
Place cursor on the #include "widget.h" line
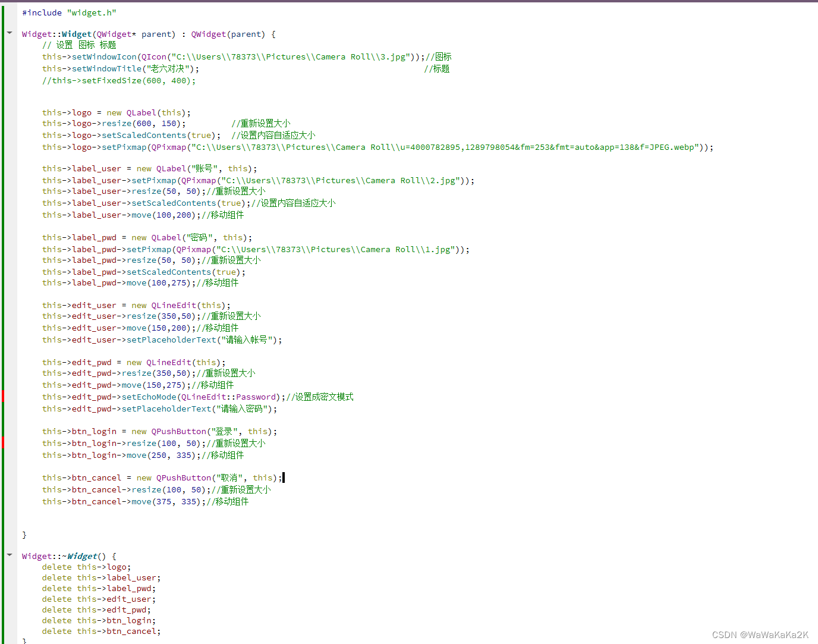coord(67,12)
